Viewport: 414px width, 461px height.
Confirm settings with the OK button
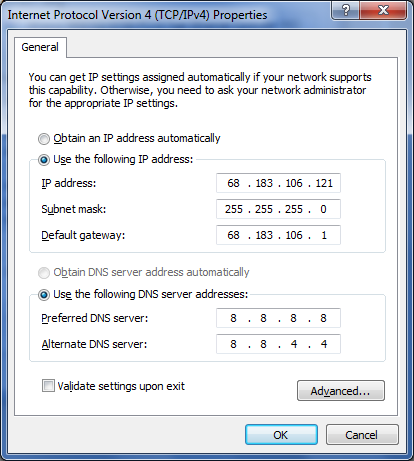click(281, 435)
